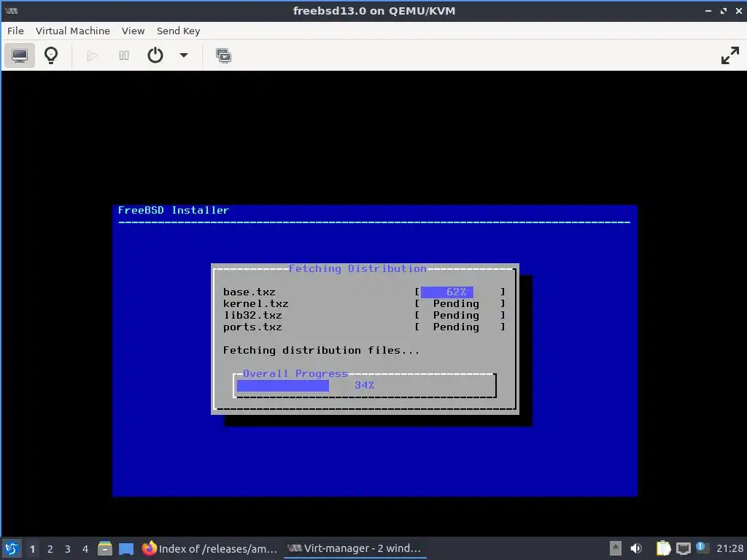This screenshot has width=747, height=560.
Task: Click the network status tray icon
Action: point(683,548)
